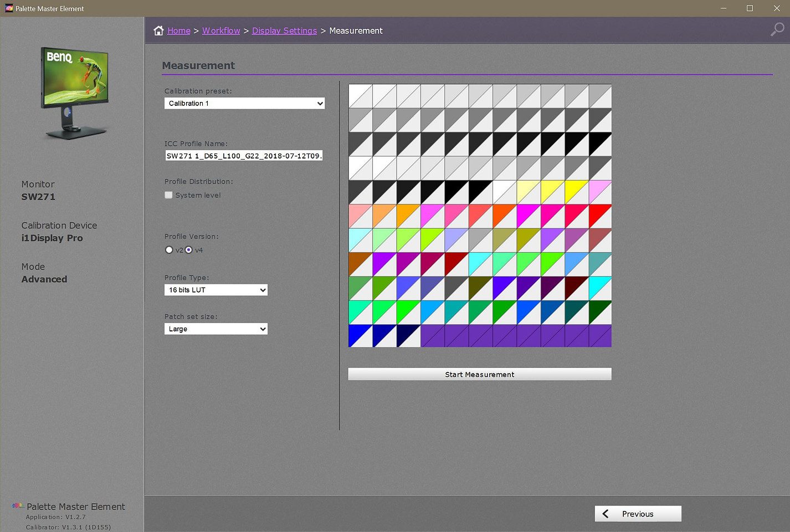Click the bright blue patch in bottom row
The height and width of the screenshot is (532, 790).
360,336
